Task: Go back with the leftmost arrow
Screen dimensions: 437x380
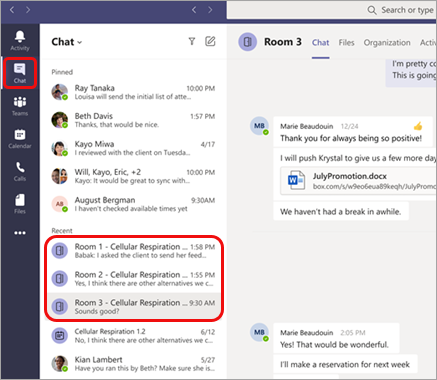Action: click(x=12, y=10)
